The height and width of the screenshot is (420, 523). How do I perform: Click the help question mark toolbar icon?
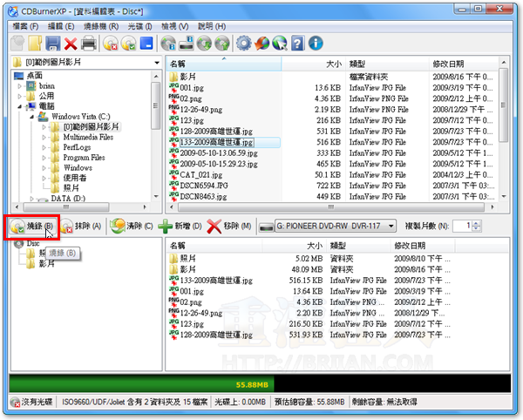pyautogui.click(x=297, y=44)
